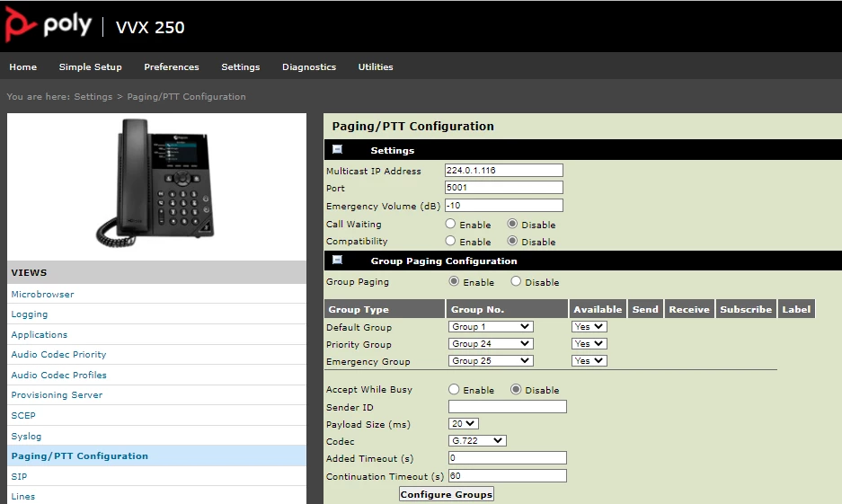The height and width of the screenshot is (504, 842).
Task: Open the Syslog view link
Action: (x=26, y=436)
